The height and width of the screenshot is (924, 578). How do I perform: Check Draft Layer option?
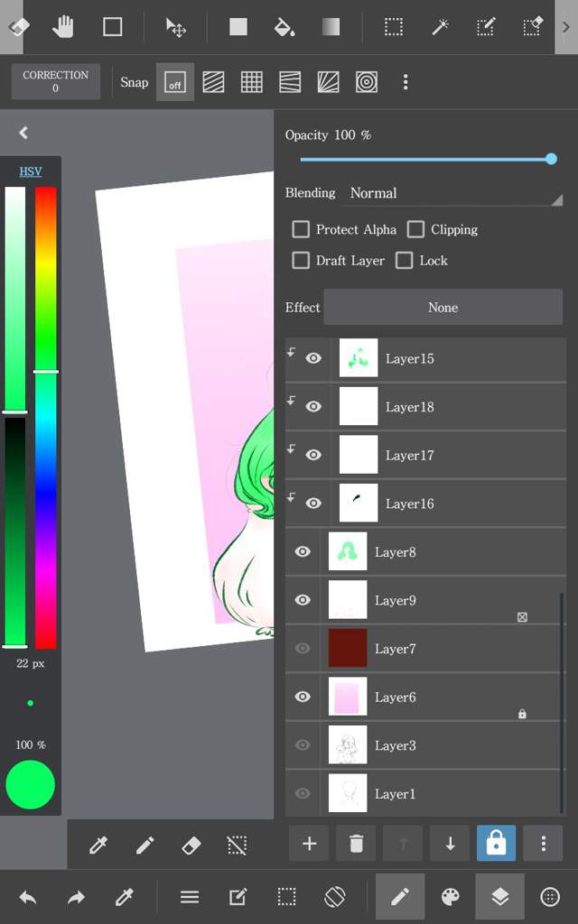pos(301,261)
